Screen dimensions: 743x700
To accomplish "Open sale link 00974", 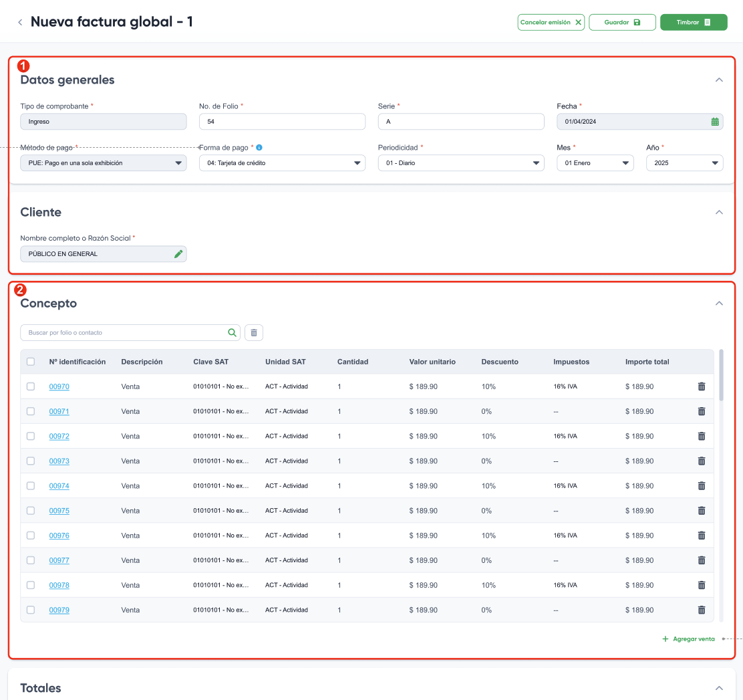I will pos(59,486).
